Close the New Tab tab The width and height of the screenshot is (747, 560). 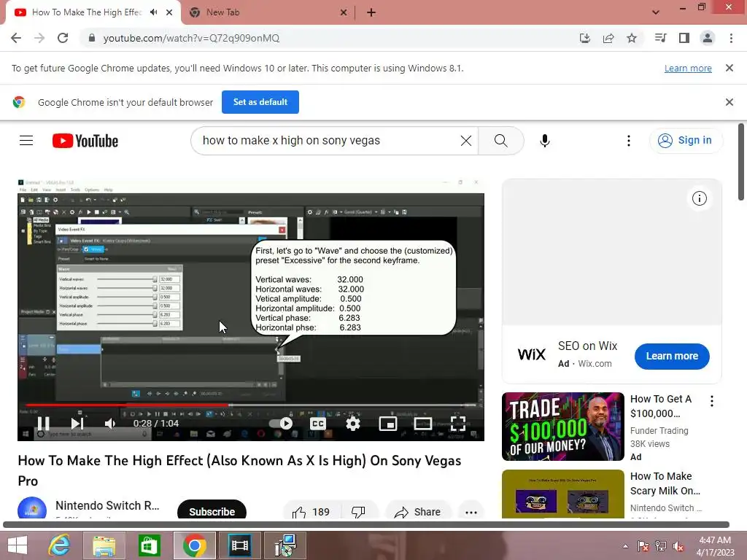coord(344,12)
